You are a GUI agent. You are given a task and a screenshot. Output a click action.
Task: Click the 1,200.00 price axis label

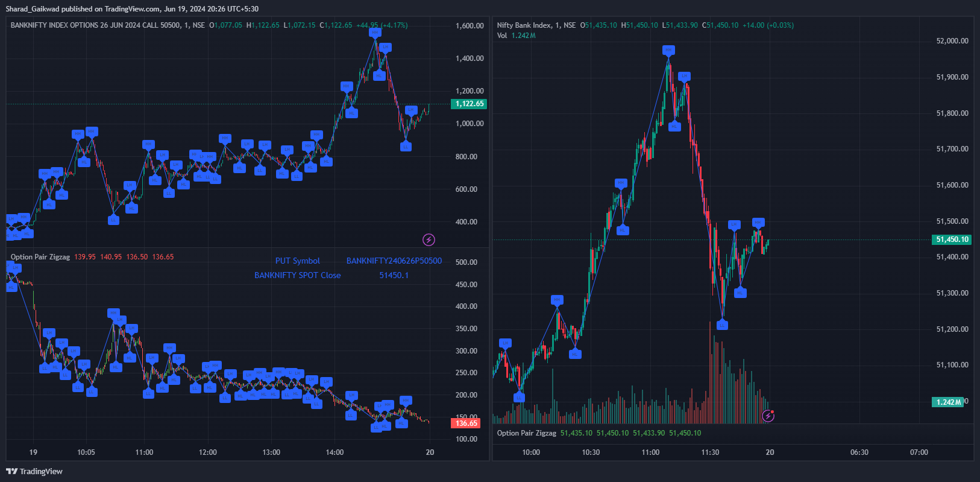(470, 91)
